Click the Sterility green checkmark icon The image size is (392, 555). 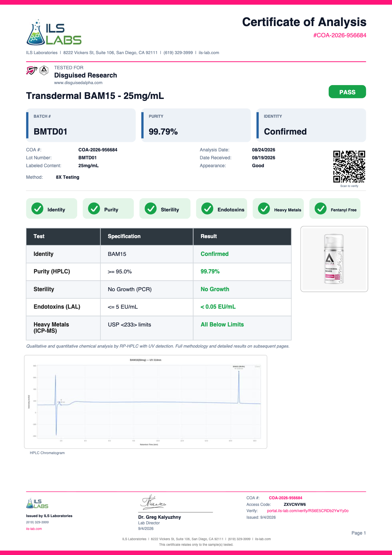point(151,208)
